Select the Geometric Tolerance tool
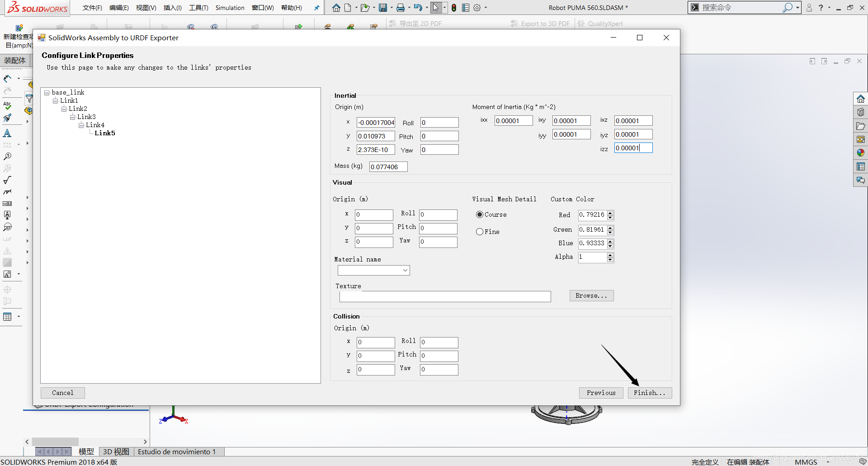Screen dimensions: 868x466 coord(7,204)
